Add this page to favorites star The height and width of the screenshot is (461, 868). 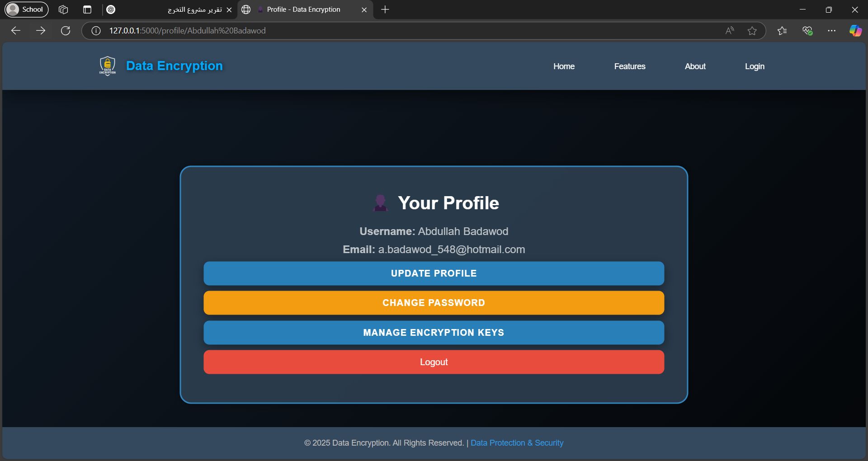(x=752, y=31)
